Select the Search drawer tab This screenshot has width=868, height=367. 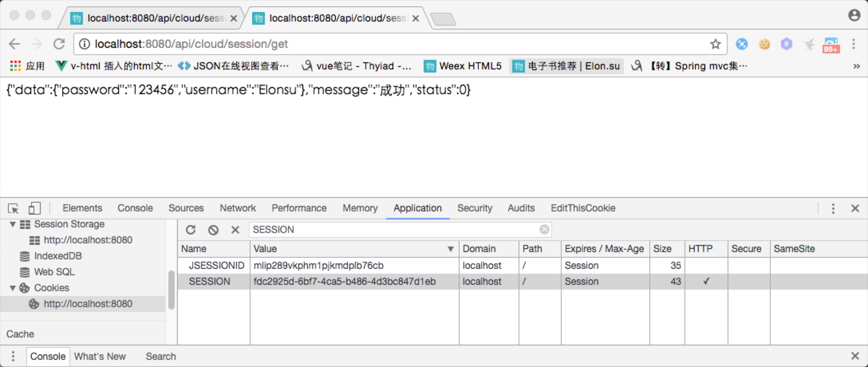[161, 356]
